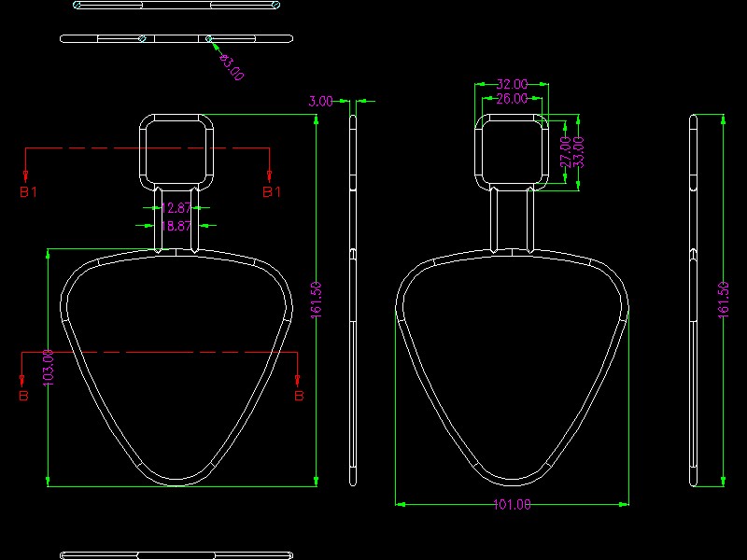Image resolution: width=747 pixels, height=560 pixels.
Task: Click the right B1 section label
Action: pos(272,192)
